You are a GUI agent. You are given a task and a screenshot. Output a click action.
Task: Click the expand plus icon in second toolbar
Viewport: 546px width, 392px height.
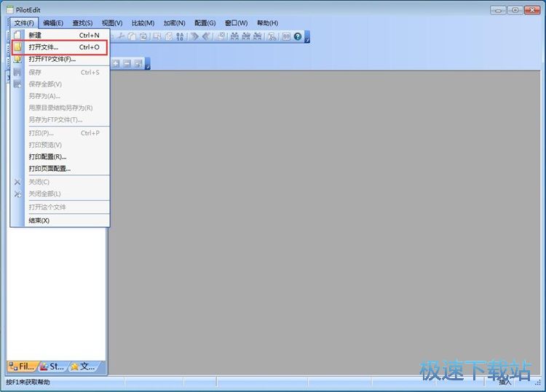(116, 64)
